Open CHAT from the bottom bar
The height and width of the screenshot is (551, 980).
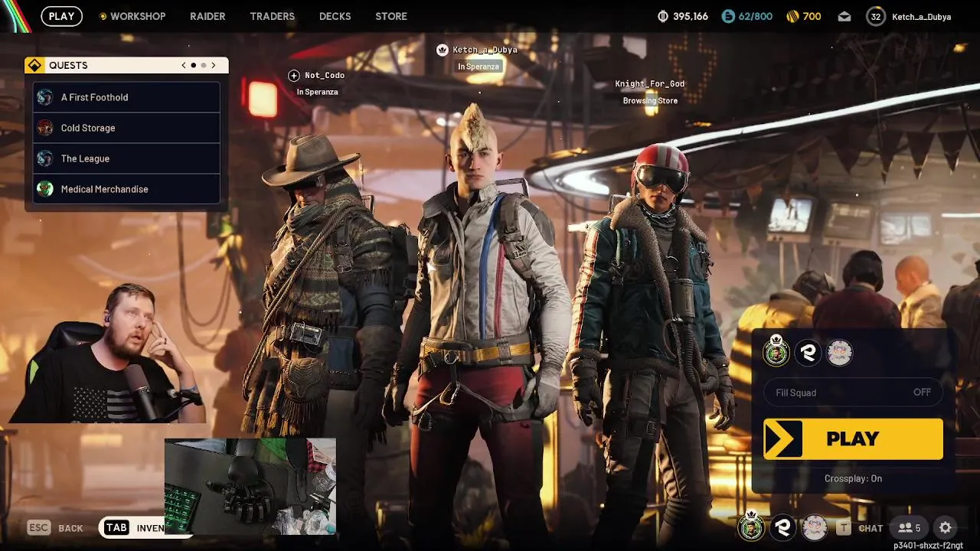coord(861,528)
